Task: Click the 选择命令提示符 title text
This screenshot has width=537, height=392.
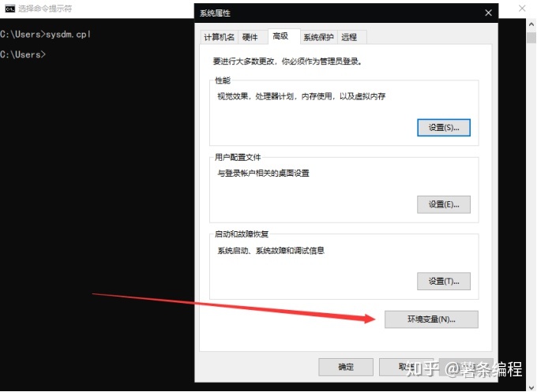Action: click(x=45, y=9)
